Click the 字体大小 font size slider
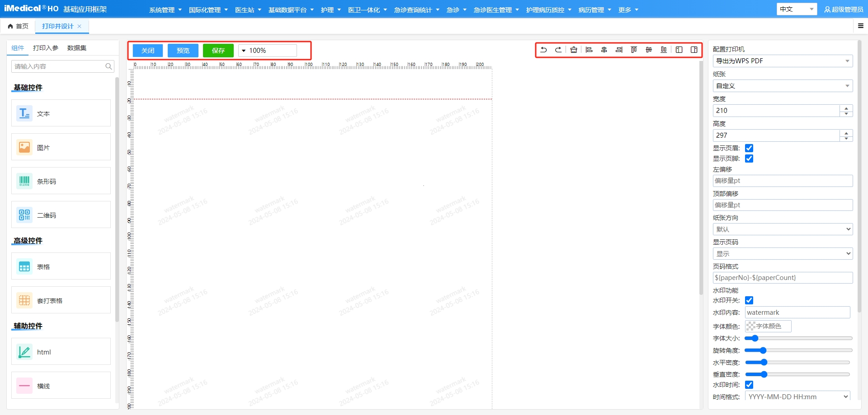868x415 pixels. click(798, 338)
